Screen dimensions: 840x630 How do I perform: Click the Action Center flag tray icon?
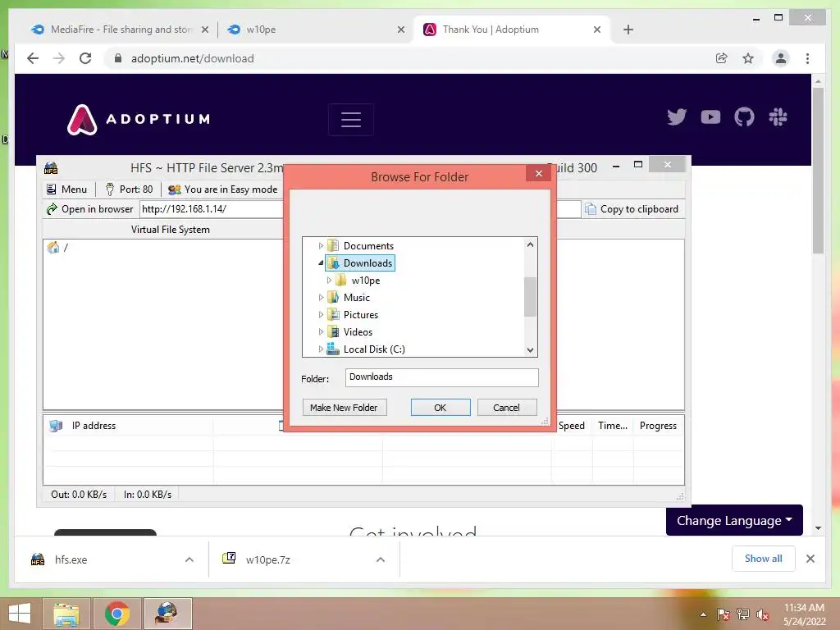point(724,614)
